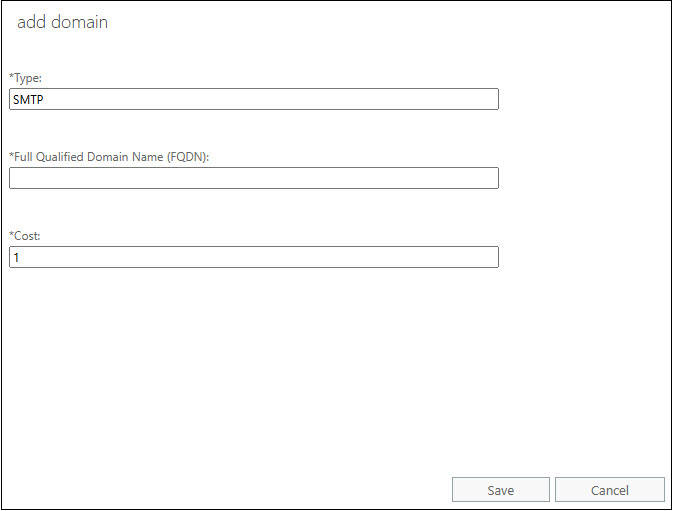Cancel adding the domain
673x511 pixels.
(x=609, y=490)
